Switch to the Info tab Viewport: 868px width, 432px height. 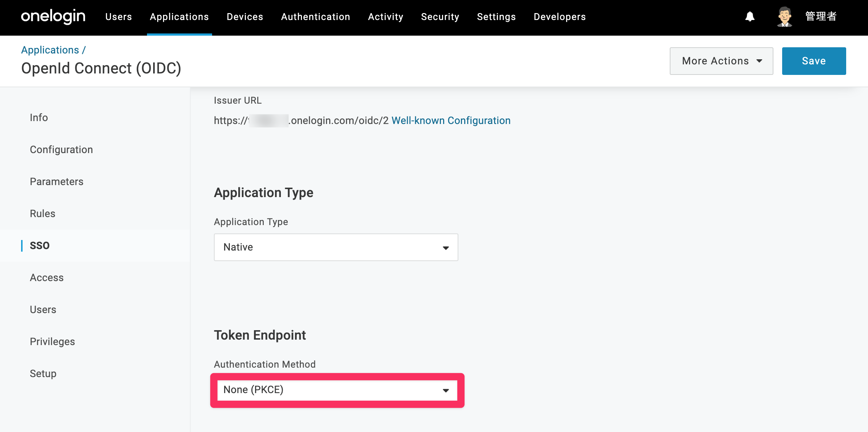tap(39, 117)
